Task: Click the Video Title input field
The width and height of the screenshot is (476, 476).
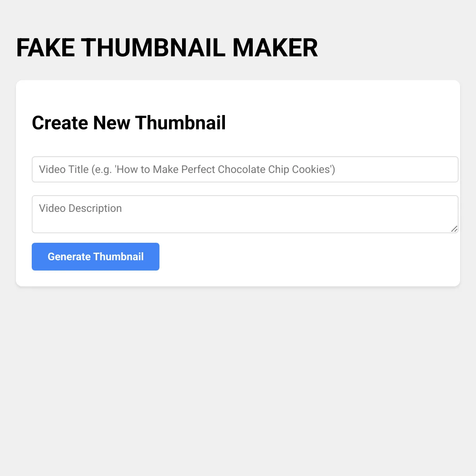Action: point(245,169)
